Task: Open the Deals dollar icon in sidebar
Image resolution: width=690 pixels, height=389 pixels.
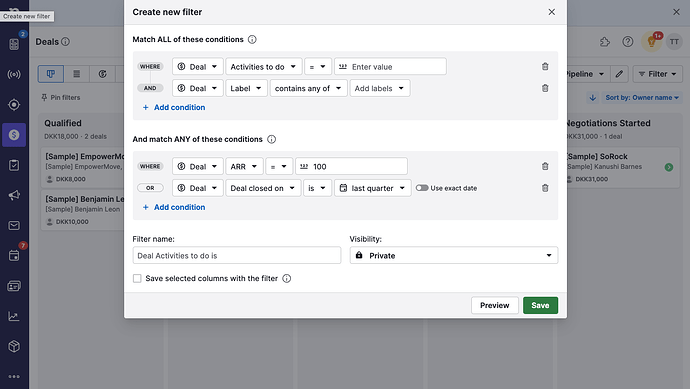Action: 14,135
